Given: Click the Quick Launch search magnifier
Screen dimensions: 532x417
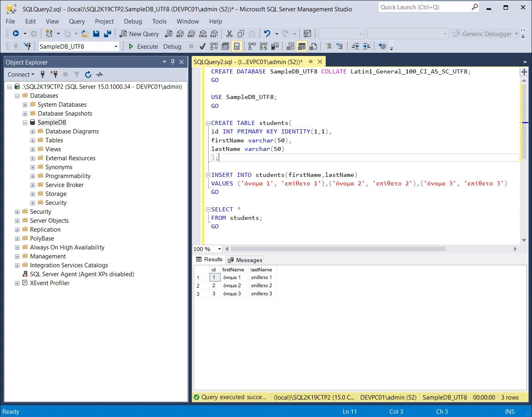Looking at the screenshot, I should point(475,7).
